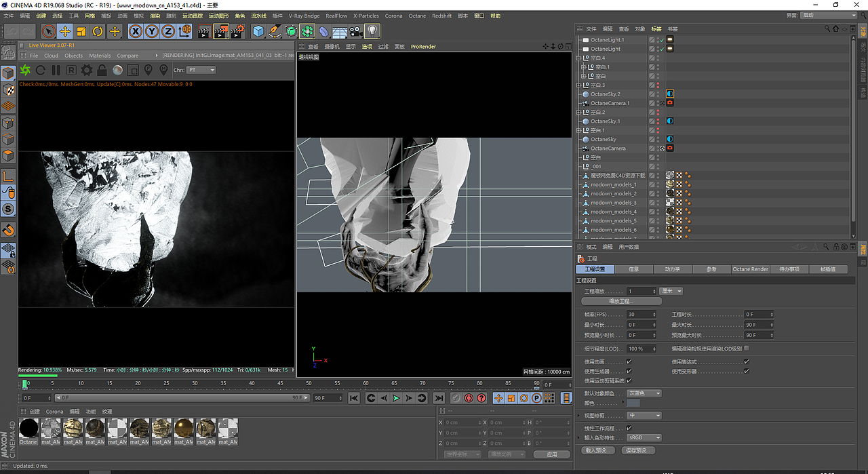Select the live selection arrow tool
Image resolution: width=868 pixels, height=474 pixels.
tap(48, 31)
